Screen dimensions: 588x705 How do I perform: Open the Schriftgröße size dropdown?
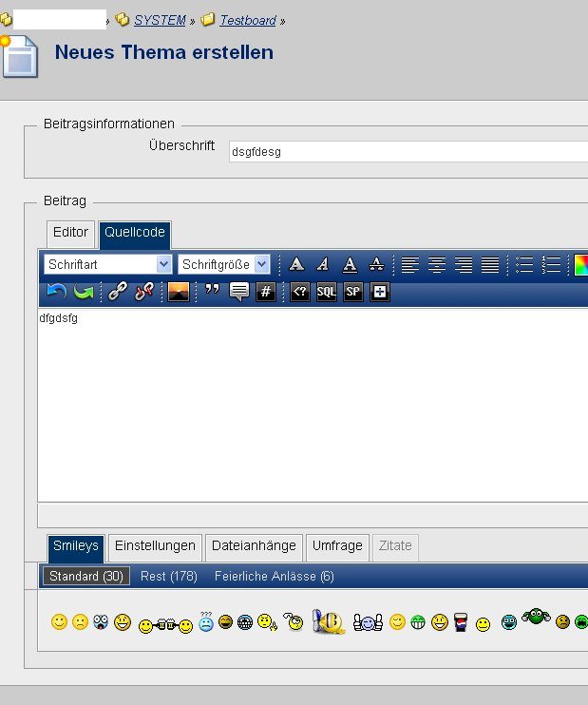(224, 264)
